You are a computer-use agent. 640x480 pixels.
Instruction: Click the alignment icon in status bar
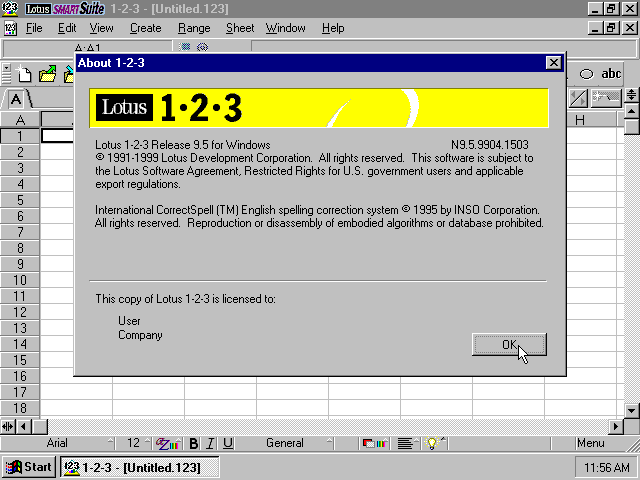405,443
